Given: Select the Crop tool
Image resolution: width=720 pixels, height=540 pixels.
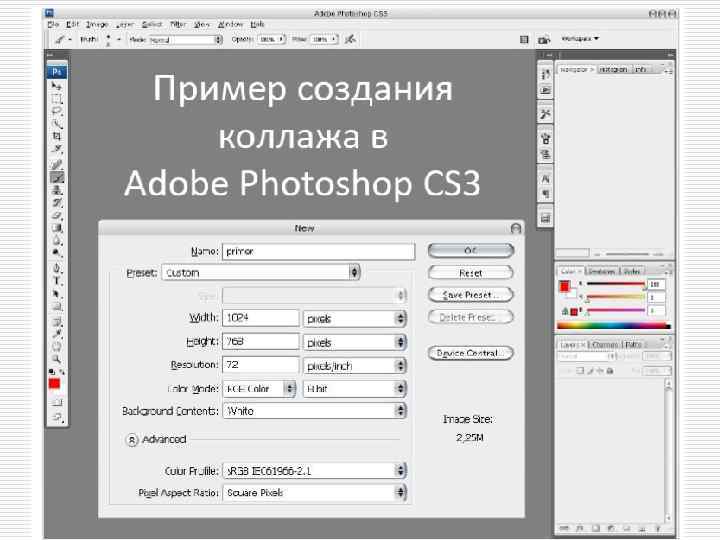Looking at the screenshot, I should (x=56, y=135).
